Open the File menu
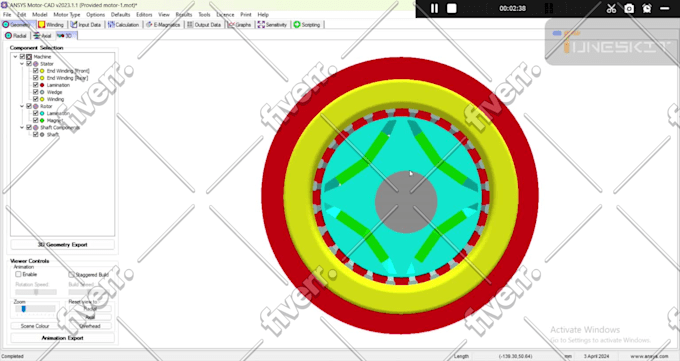 pos(7,14)
